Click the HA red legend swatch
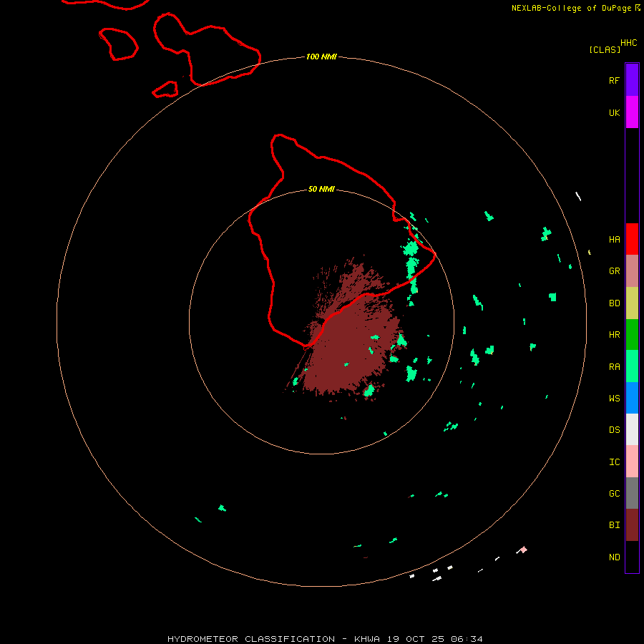Screen dimensions: 644x644 632,239
